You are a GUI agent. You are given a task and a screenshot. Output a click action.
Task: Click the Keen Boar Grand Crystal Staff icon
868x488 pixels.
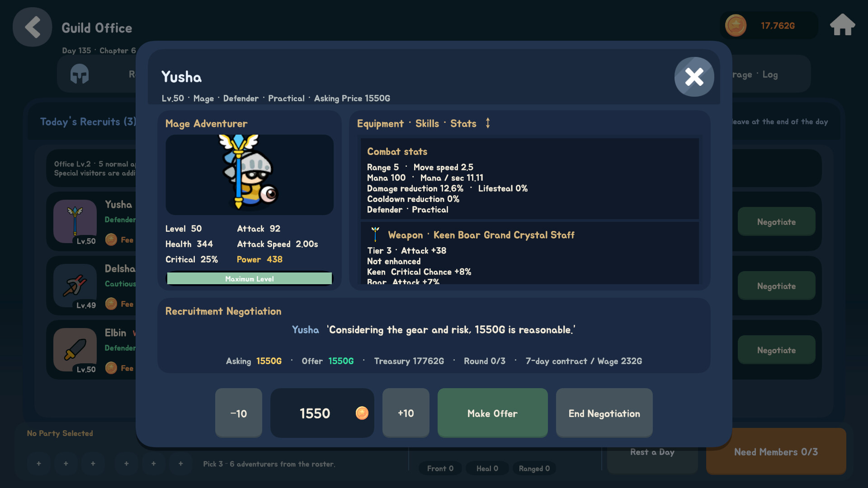[x=375, y=235]
